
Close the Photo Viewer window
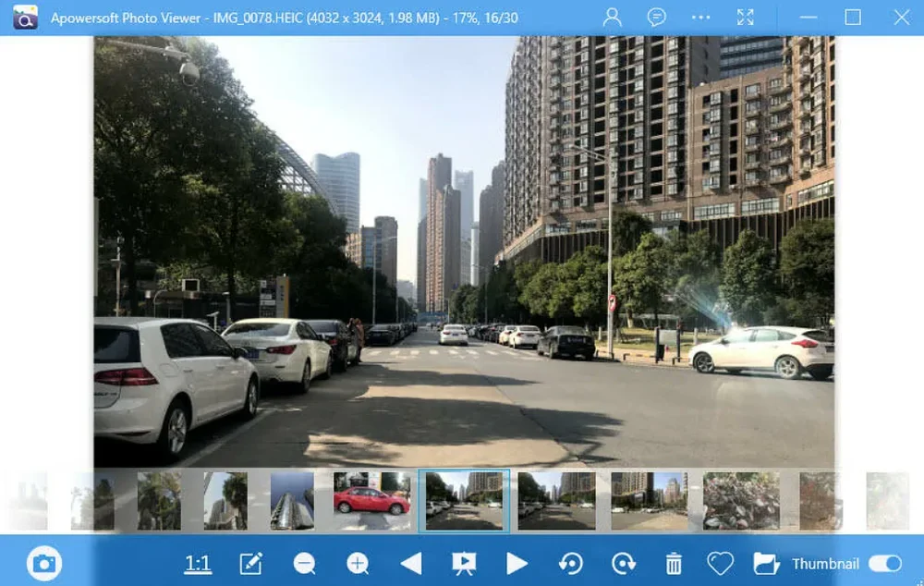tap(902, 17)
